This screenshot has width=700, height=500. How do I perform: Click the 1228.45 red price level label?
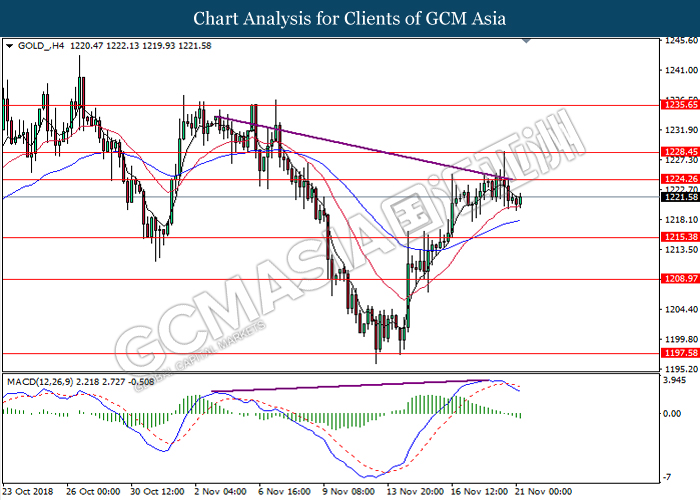681,152
